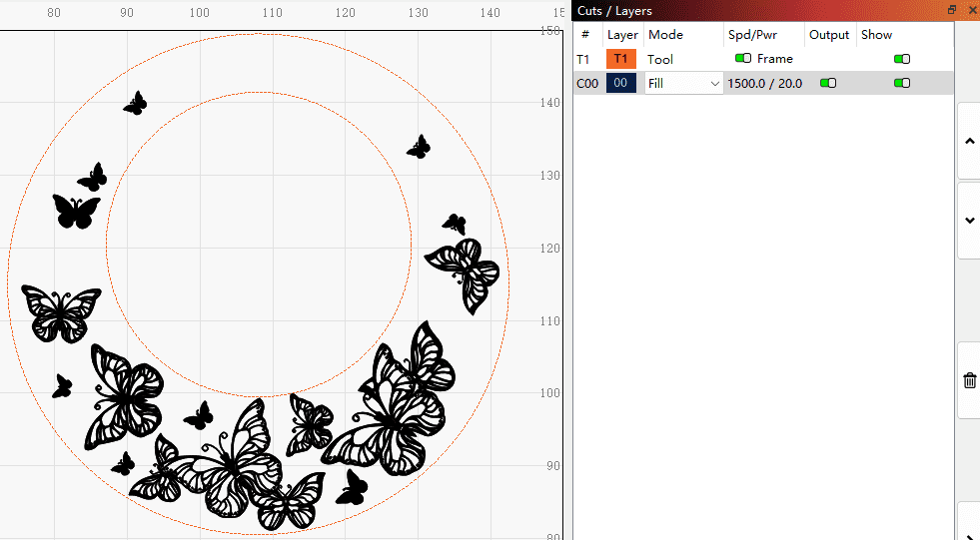This screenshot has width=980, height=540.
Task: Click the Show column header
Action: pos(876,35)
